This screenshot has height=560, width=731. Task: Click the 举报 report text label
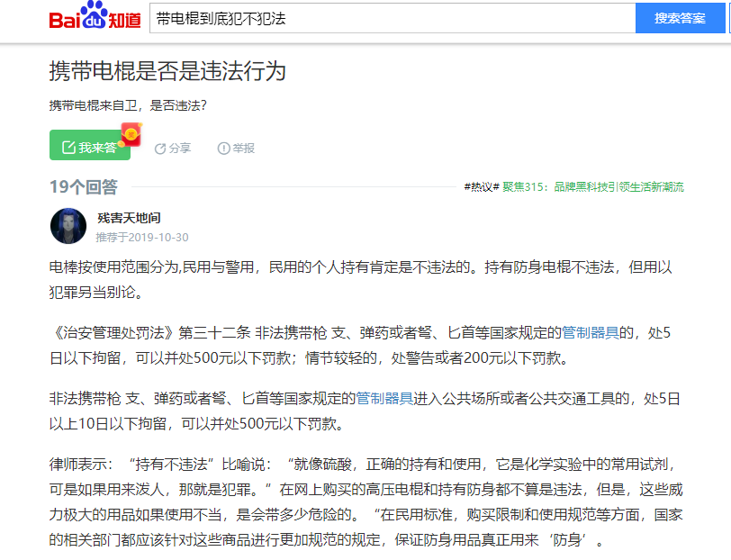(x=243, y=147)
